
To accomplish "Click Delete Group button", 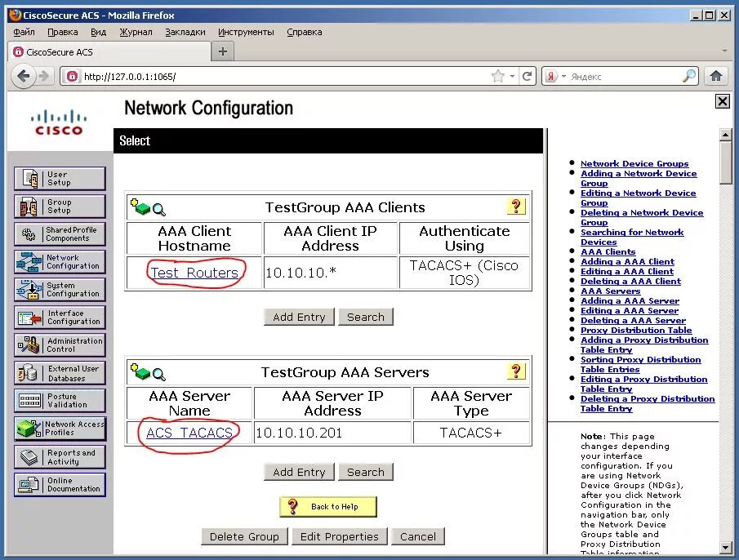I will tap(244, 536).
